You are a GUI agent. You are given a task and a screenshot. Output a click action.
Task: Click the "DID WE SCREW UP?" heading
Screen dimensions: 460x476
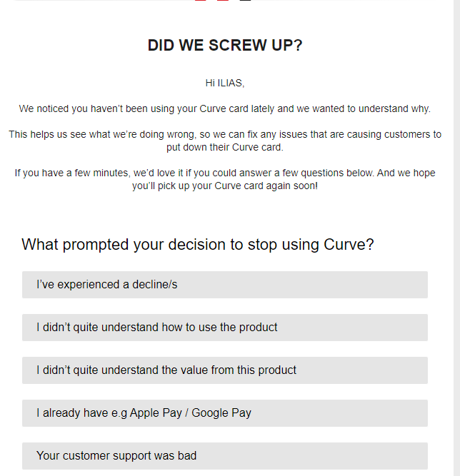225,45
